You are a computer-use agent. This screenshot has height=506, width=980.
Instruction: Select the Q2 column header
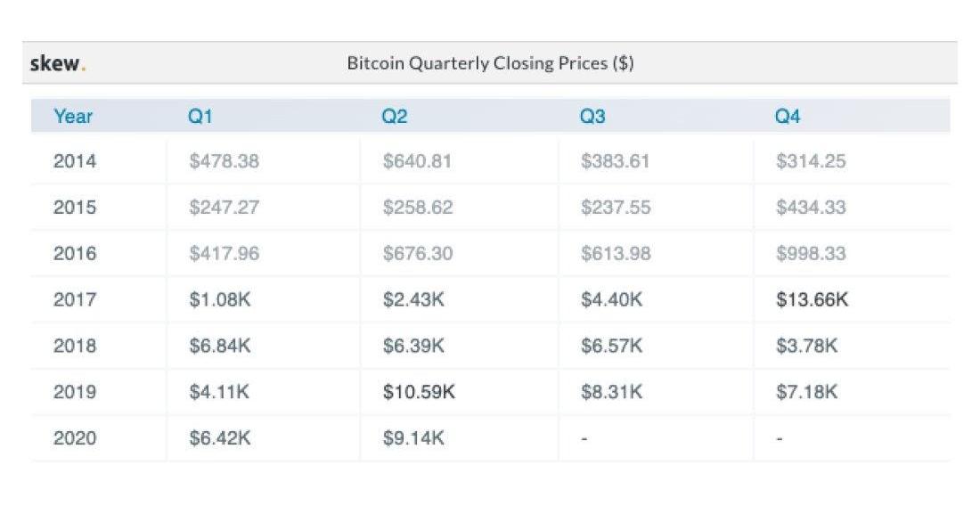395,116
